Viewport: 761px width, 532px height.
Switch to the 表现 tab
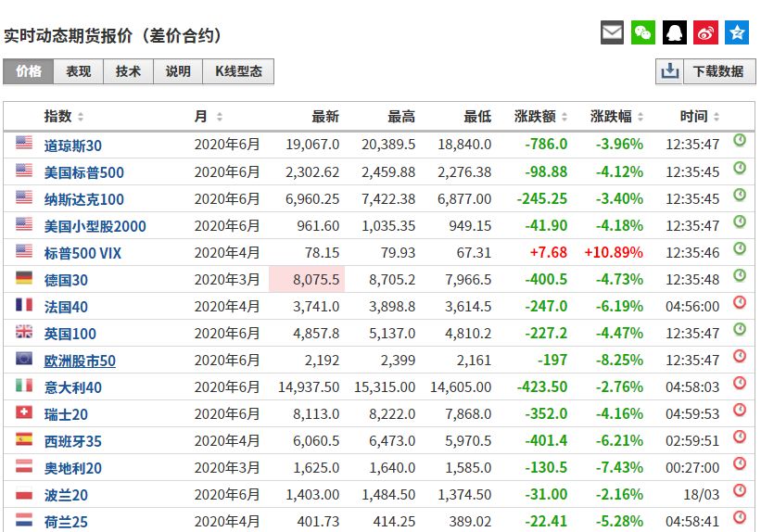point(79,71)
